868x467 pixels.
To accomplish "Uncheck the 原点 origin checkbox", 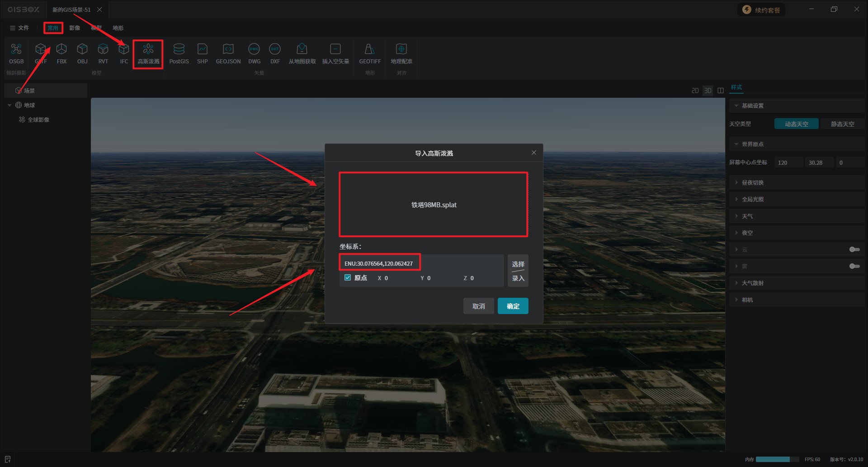I will [348, 278].
